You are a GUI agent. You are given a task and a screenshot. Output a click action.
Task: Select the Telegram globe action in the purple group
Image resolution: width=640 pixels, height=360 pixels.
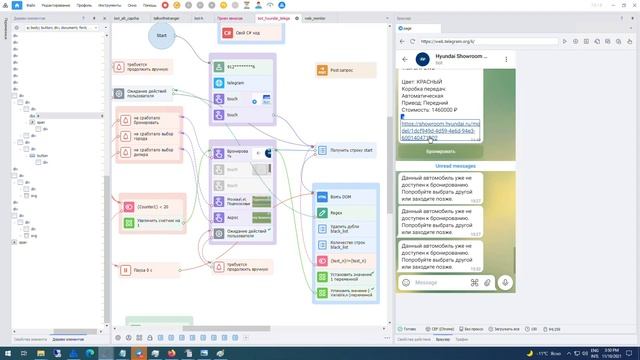tap(242, 83)
